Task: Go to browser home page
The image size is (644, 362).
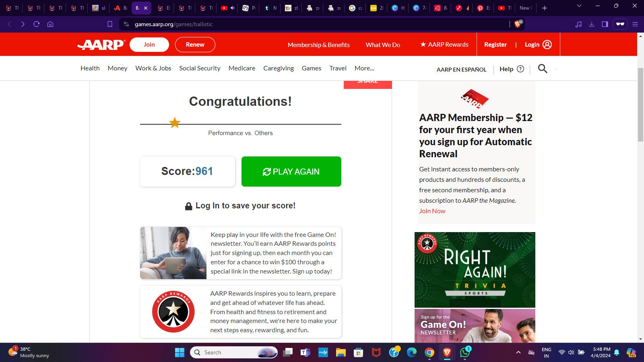Action: pos(50,24)
